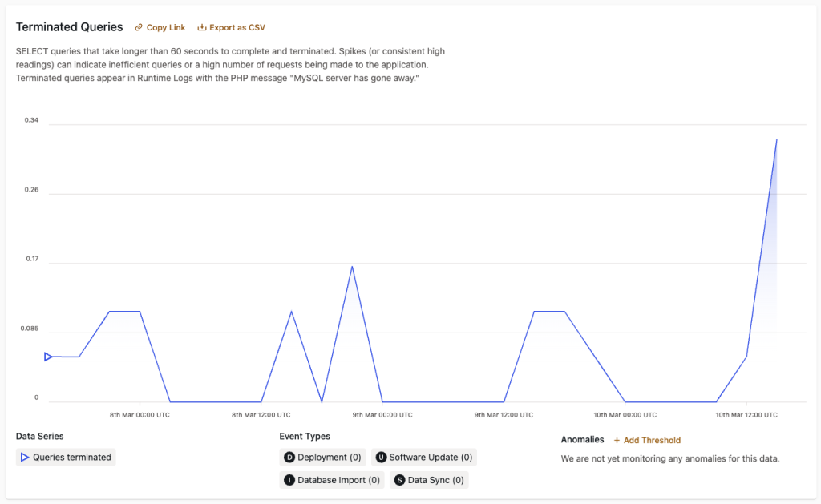Click the Add Threshold text link
Screen dimensions: 821x504
tap(652, 440)
